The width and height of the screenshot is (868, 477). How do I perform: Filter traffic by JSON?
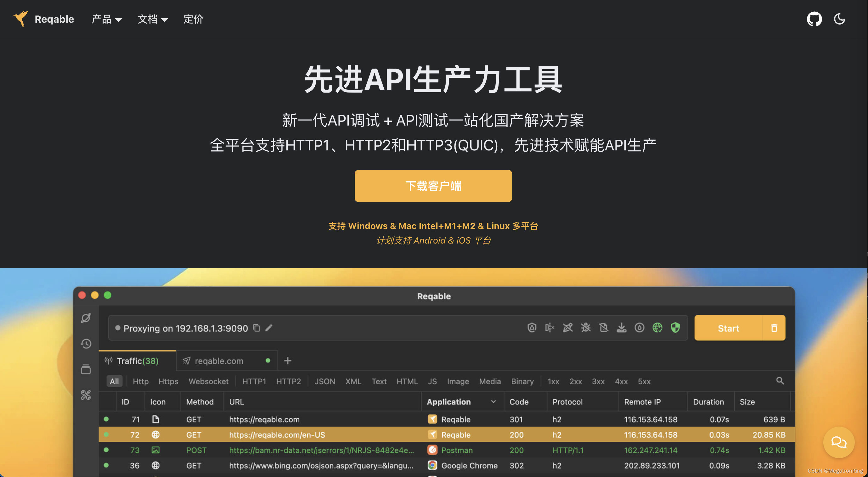pyautogui.click(x=325, y=381)
